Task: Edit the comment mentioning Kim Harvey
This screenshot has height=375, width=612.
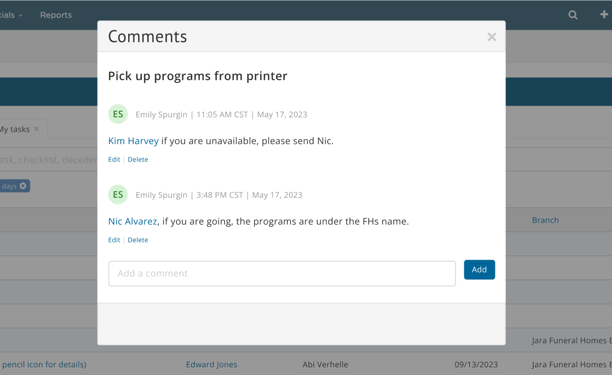Action: tap(114, 159)
